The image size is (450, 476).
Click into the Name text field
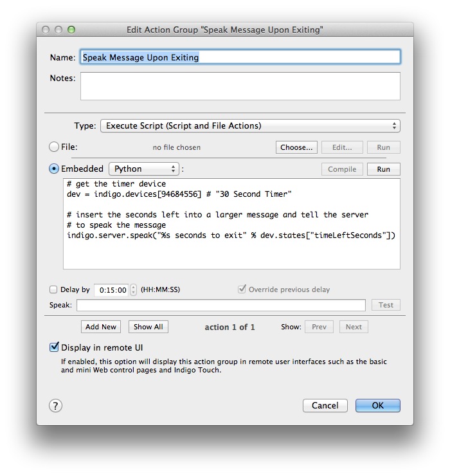click(240, 57)
